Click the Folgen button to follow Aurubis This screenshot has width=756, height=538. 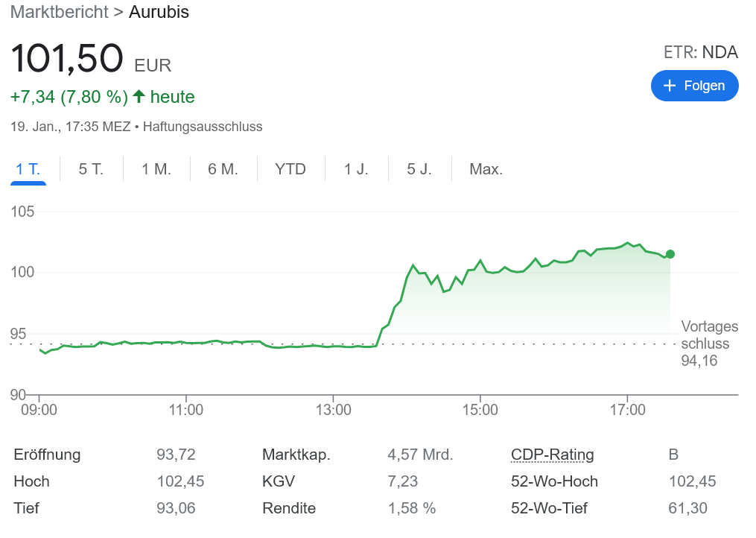coord(694,86)
